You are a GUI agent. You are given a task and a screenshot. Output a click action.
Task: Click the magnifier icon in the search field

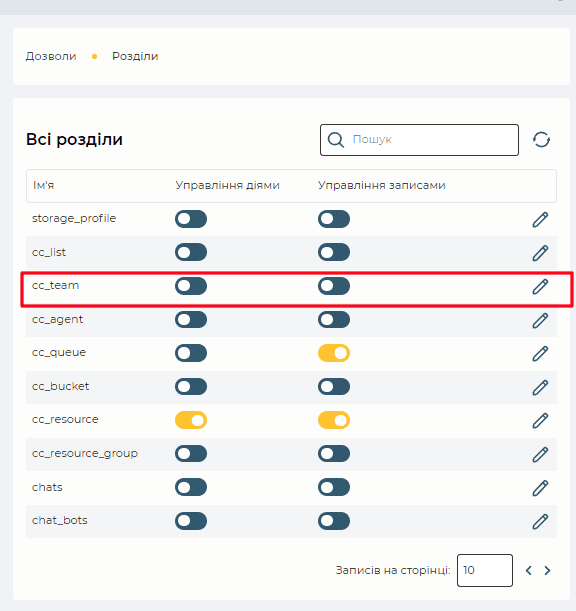[336, 140]
